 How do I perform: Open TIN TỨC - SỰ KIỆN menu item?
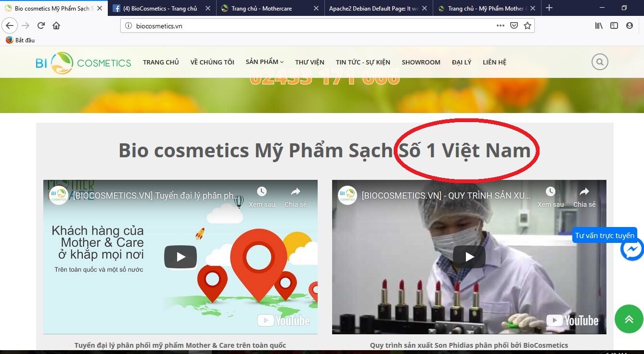363,62
